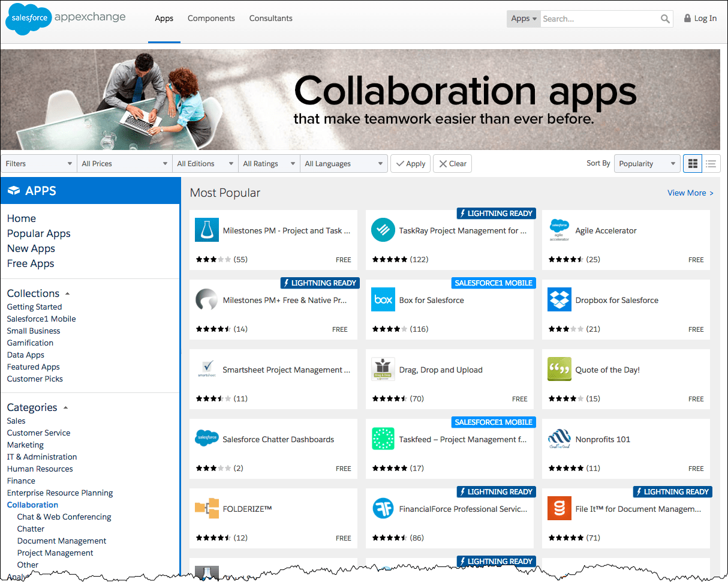Click the Smartsheet app icon
Viewport: 728px width, 582px height.
click(207, 370)
